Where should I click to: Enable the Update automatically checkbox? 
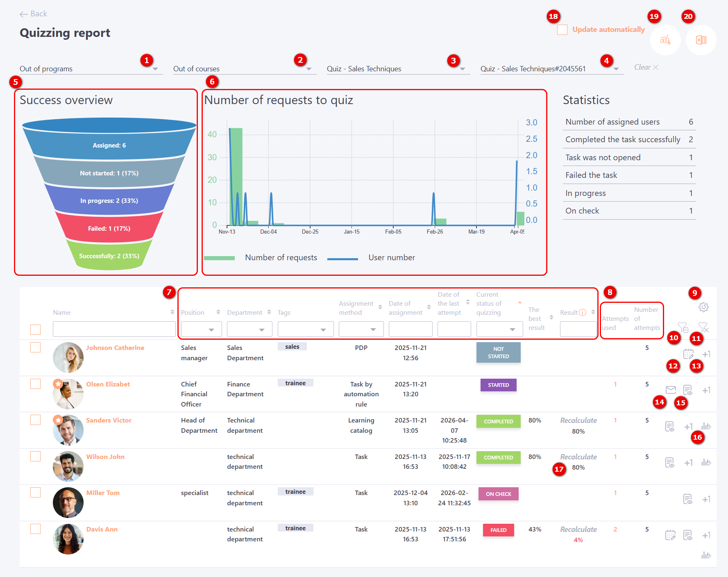tap(562, 30)
